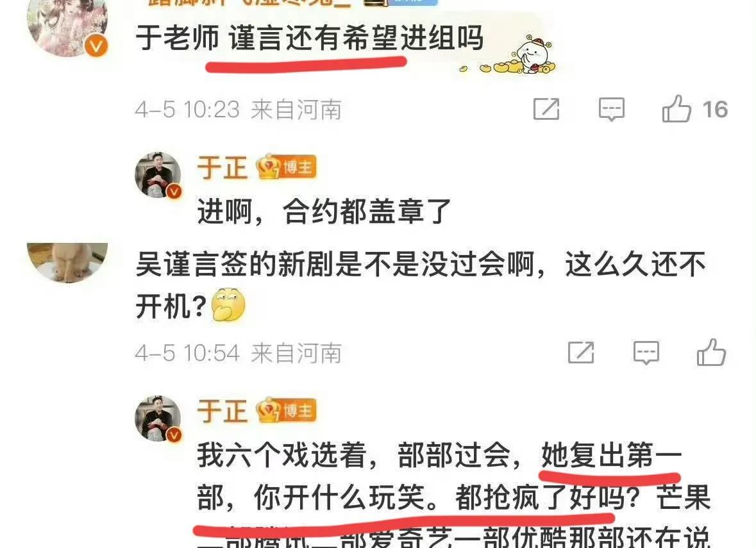Open the cat avatar commenter profile
The width and height of the screenshot is (756, 548).
click(x=67, y=263)
